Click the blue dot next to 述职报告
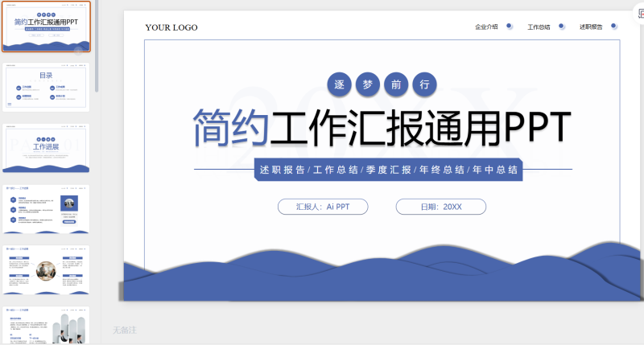This screenshot has width=644, height=345. pos(613,27)
